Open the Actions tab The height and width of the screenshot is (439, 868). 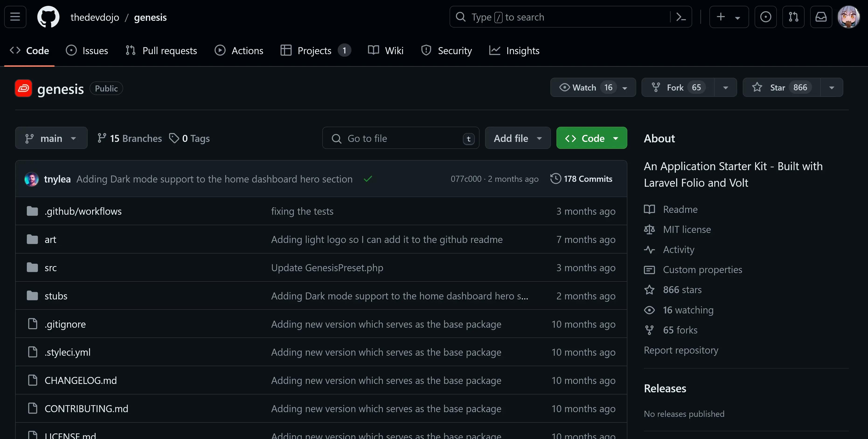click(239, 51)
